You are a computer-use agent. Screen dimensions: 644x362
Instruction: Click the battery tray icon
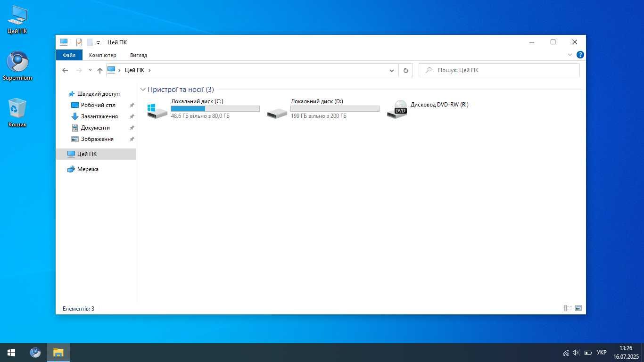(588, 353)
